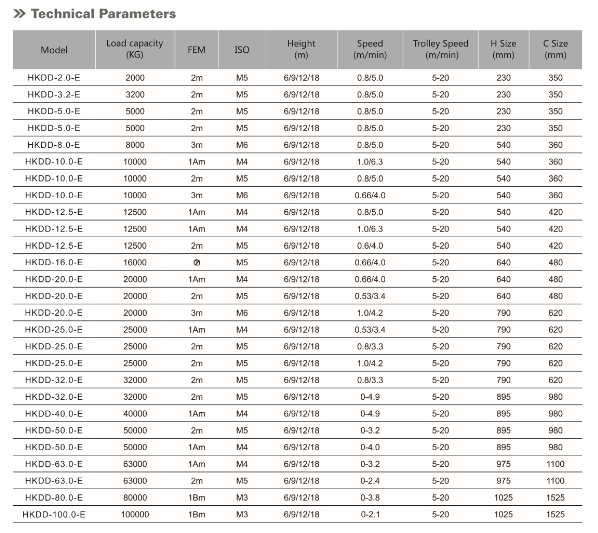This screenshot has height=533, width=598.
Task: Click model cell HKDD-8.0-E
Action: (54, 145)
